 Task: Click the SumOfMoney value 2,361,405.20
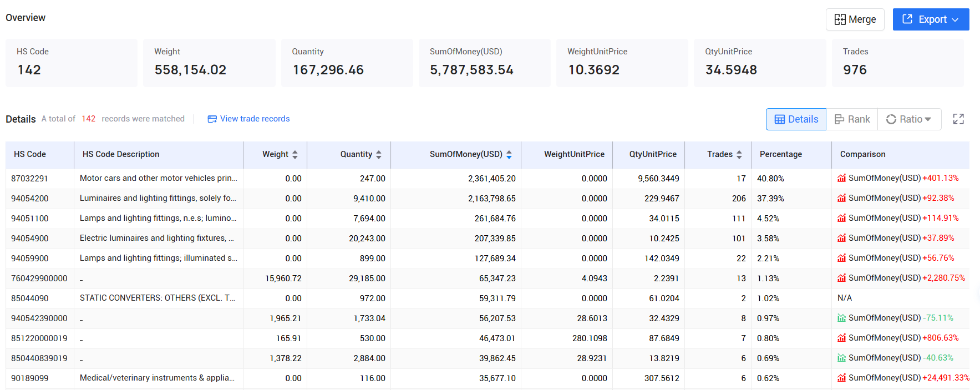click(x=492, y=179)
